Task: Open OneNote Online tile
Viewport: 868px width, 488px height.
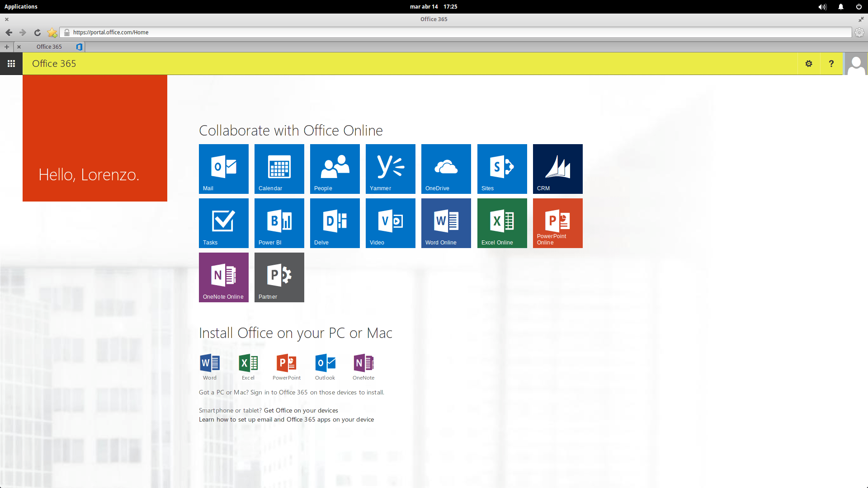Action: point(224,277)
